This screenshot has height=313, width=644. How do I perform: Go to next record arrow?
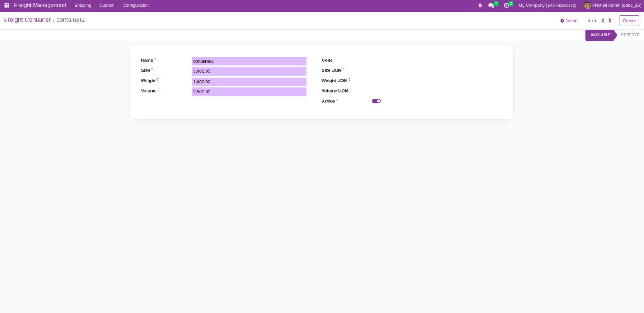tap(610, 21)
